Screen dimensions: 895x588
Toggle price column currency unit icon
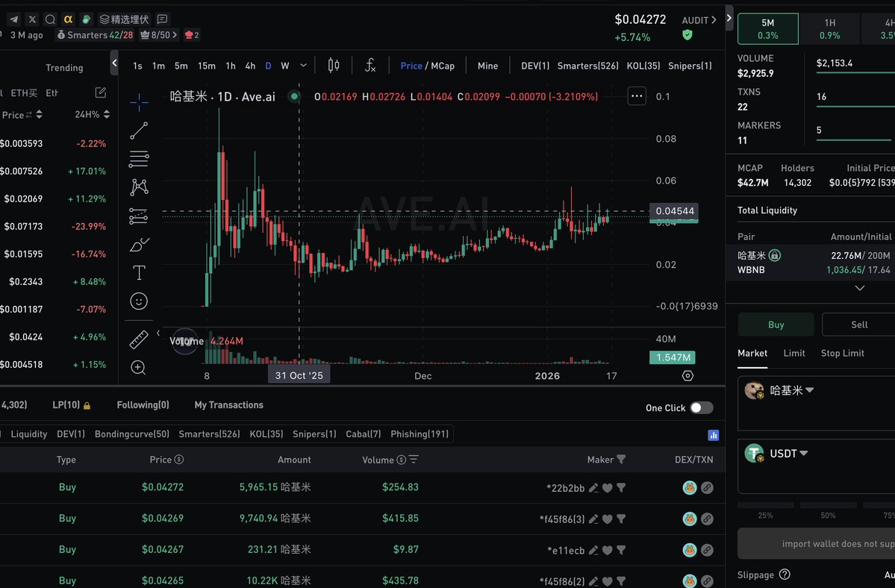178,460
